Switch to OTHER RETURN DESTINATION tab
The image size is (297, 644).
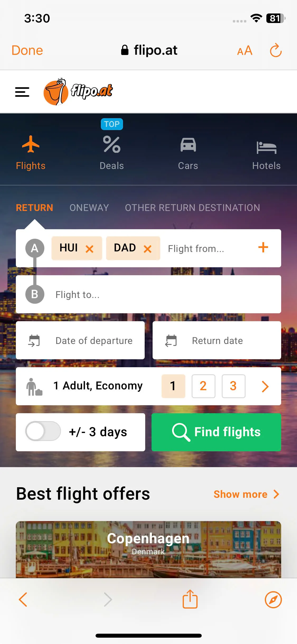(x=192, y=208)
